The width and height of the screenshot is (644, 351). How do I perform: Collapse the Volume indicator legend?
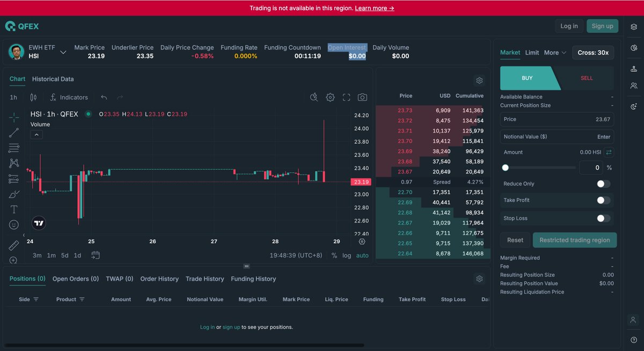click(x=36, y=135)
